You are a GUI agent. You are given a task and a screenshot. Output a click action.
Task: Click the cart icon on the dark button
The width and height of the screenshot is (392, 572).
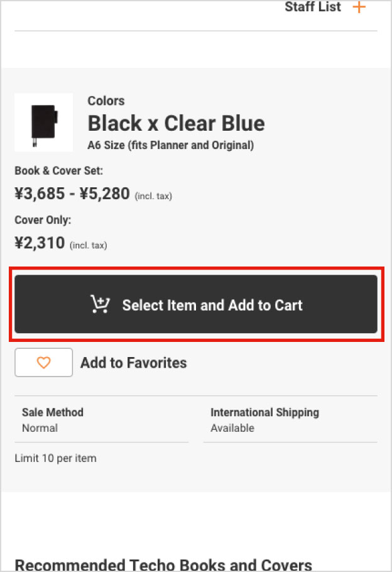click(100, 305)
